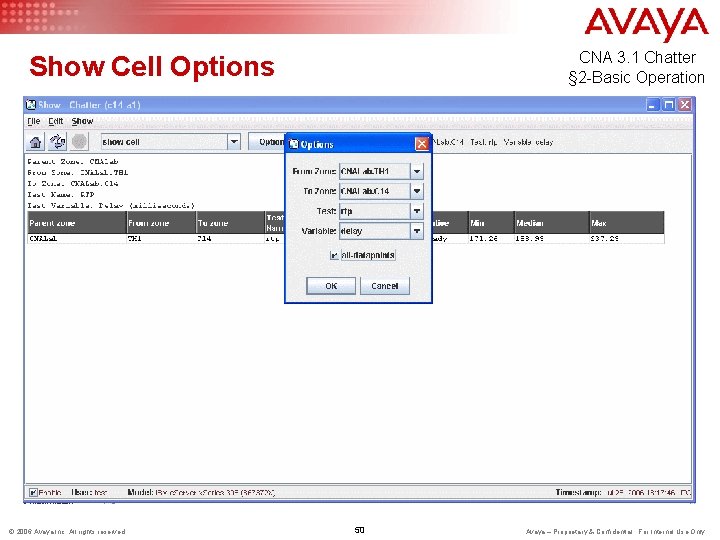720x540 pixels.
Task: Click the Home toolbar icon
Action: [x=35, y=142]
